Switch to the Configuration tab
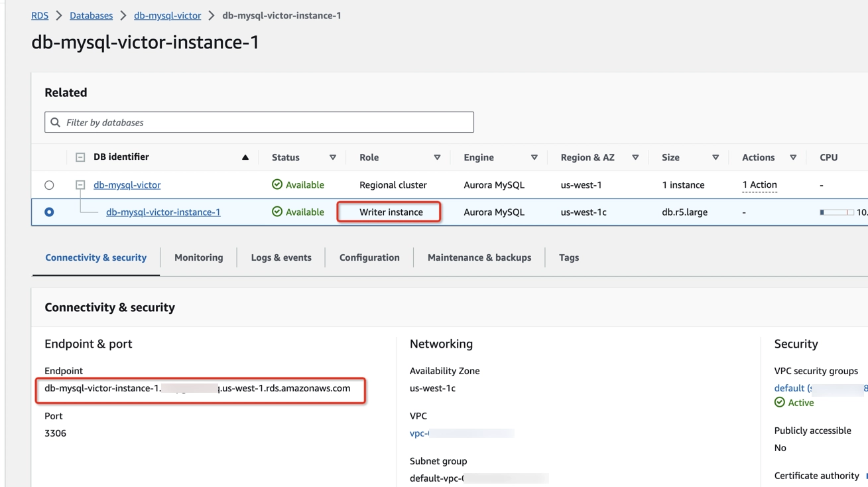Viewport: 868px width, 487px height. (x=369, y=257)
